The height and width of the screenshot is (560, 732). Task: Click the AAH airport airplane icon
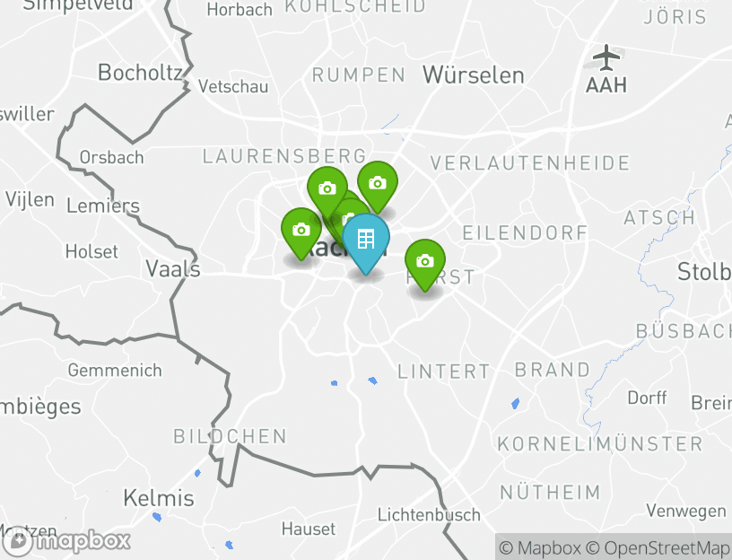(x=606, y=58)
